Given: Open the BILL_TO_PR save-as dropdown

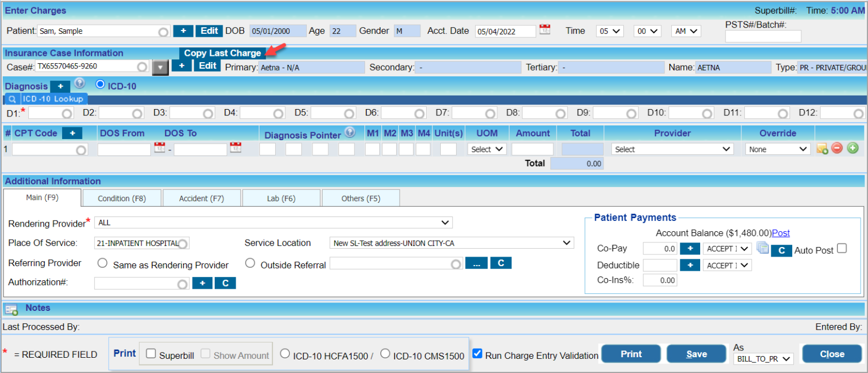Looking at the screenshot, I should (763, 358).
